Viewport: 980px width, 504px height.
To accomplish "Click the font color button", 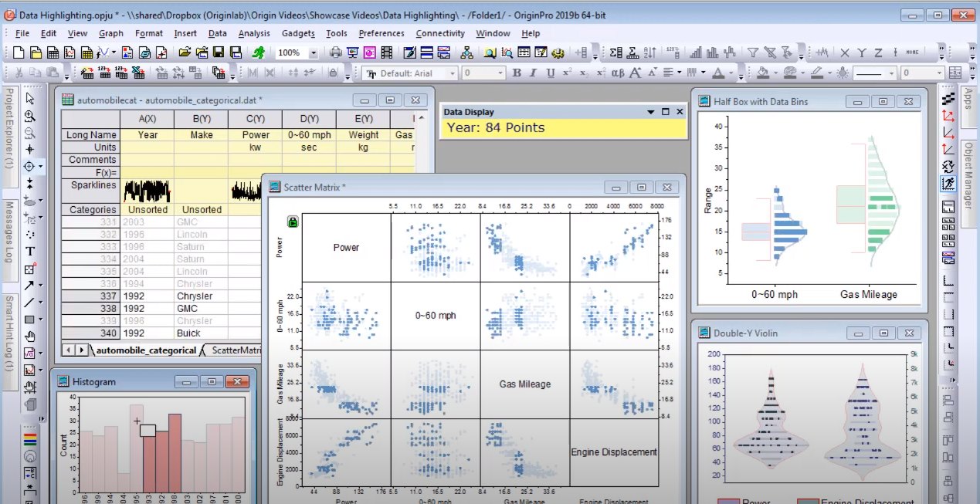I will [x=719, y=73].
